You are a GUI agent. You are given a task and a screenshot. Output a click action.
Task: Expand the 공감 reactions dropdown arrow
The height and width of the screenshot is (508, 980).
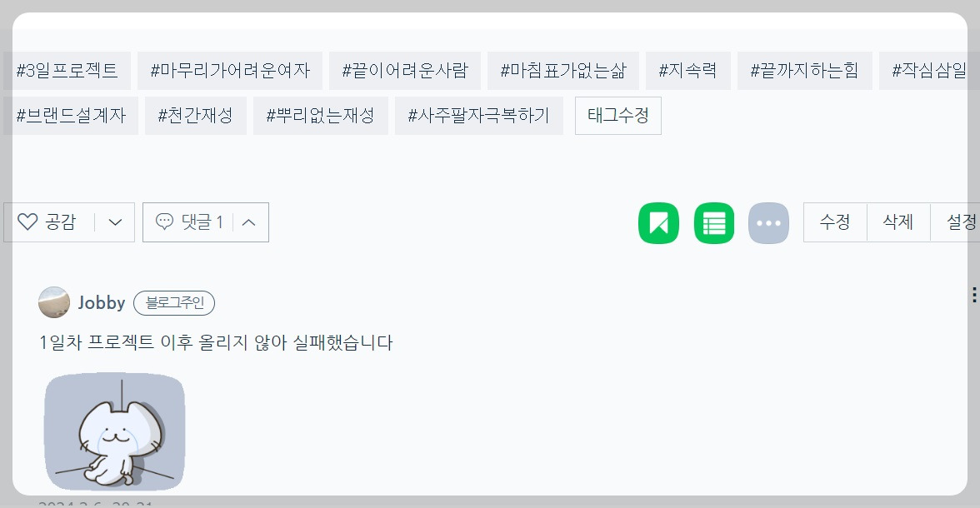click(115, 222)
